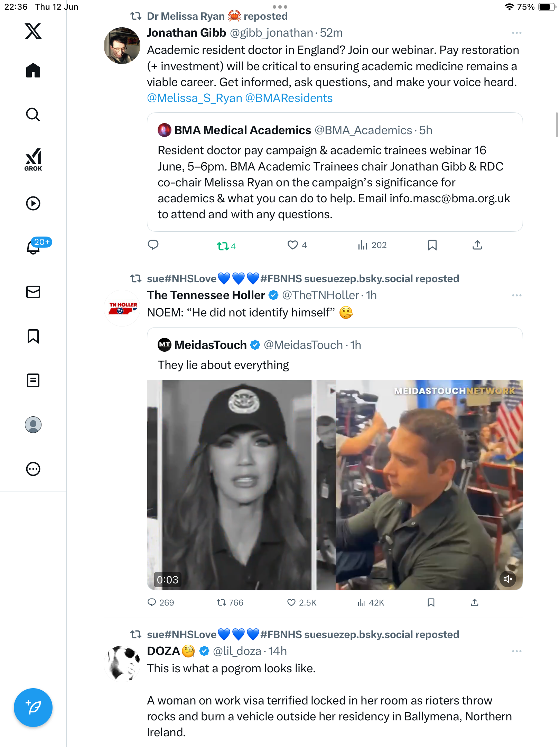Open more options on DOZA's post

(x=517, y=651)
